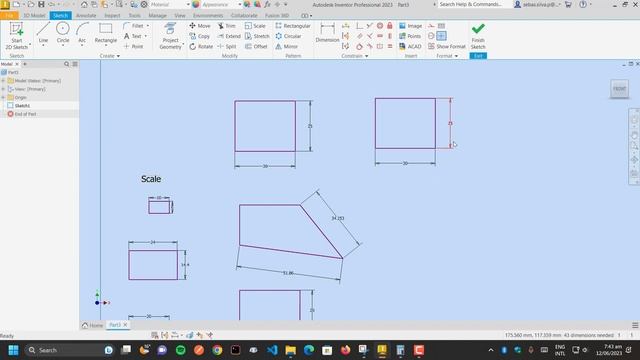
Task: Select the Arc tool
Action: click(82, 33)
